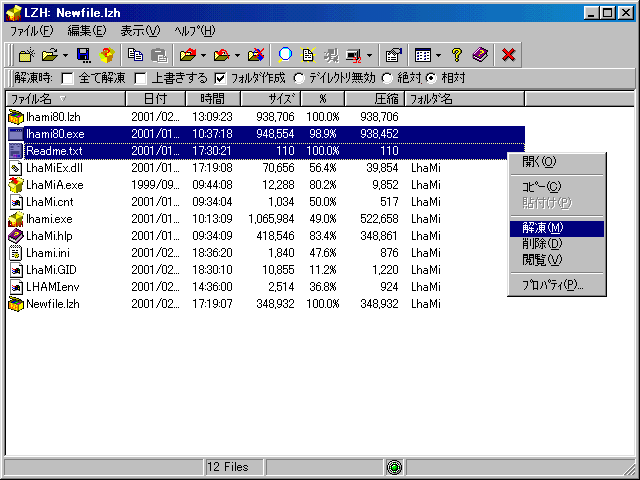Click the monitor with 32 icon
Image resolution: width=640 pixels, height=480 pixels.
coord(353,55)
